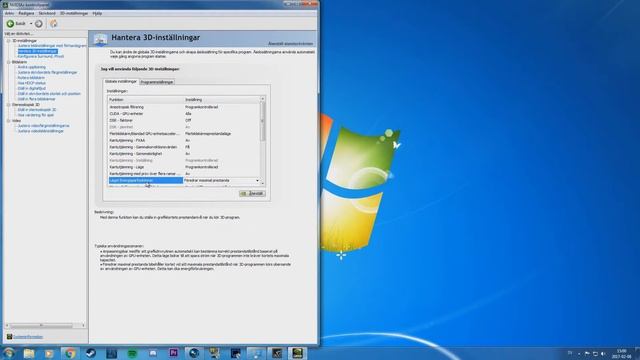Select the Kantutjämning - Läge row
Viewport: 640px width, 360px height.
pyautogui.click(x=184, y=167)
